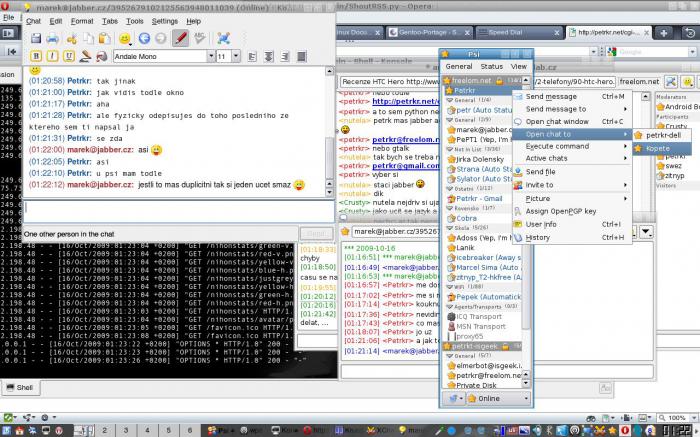Open the Help menu in Kopete

[x=193, y=21]
